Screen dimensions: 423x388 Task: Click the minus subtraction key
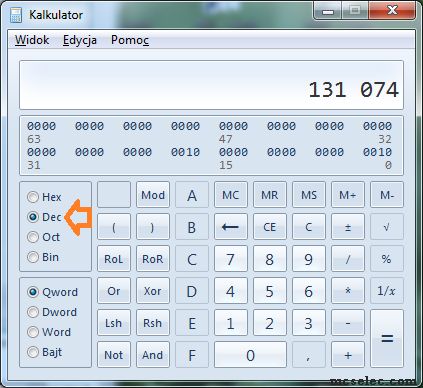click(x=348, y=323)
